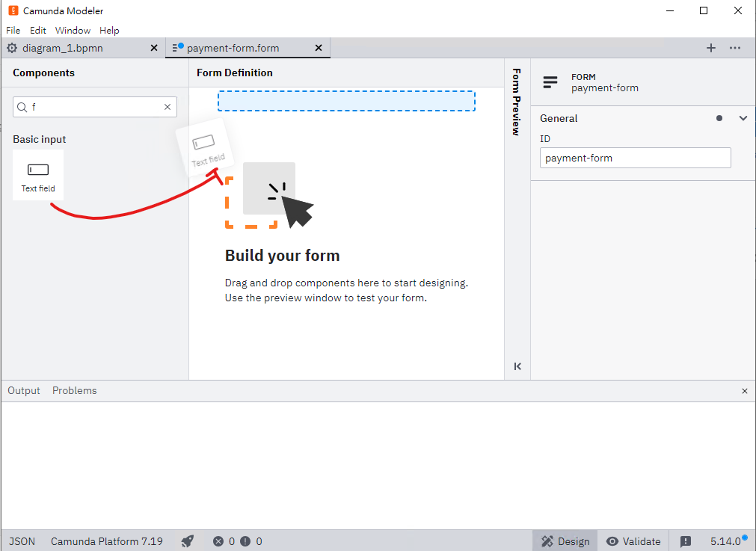
Task: Click the General section dot indicator
Action: pyautogui.click(x=719, y=118)
